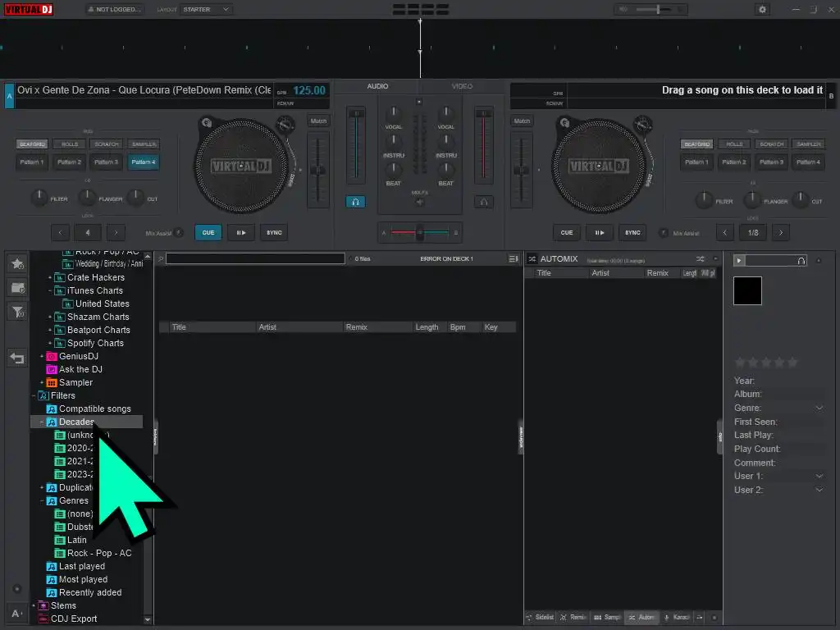Click the Sampler folder icon
This screenshot has height=630, width=840.
tap(52, 382)
